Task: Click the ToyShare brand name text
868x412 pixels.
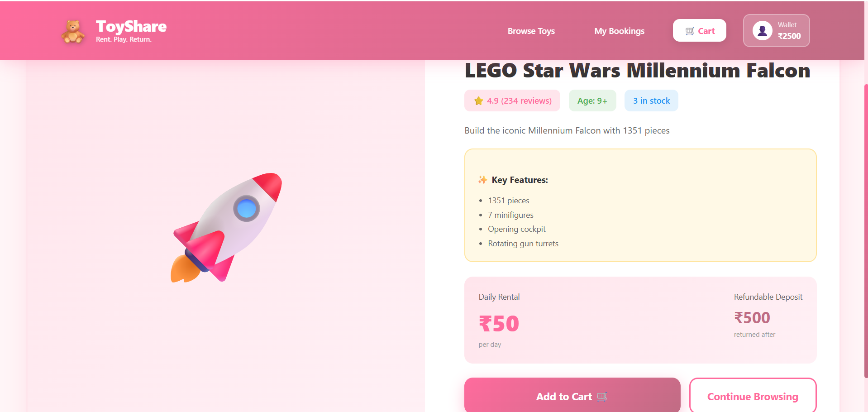Action: click(x=131, y=26)
